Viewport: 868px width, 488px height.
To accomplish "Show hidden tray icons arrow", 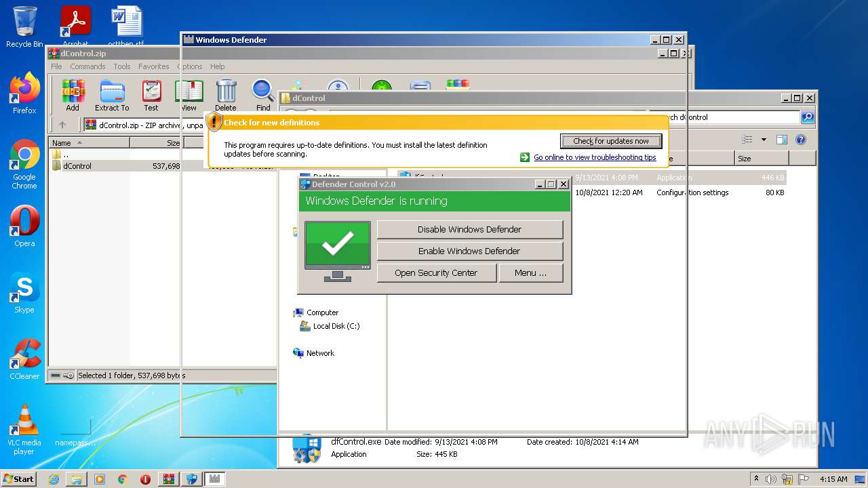I will click(x=757, y=479).
